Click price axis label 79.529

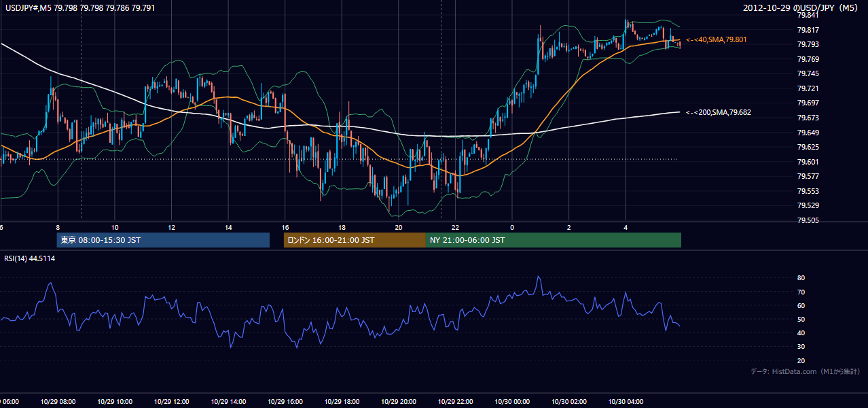point(807,205)
